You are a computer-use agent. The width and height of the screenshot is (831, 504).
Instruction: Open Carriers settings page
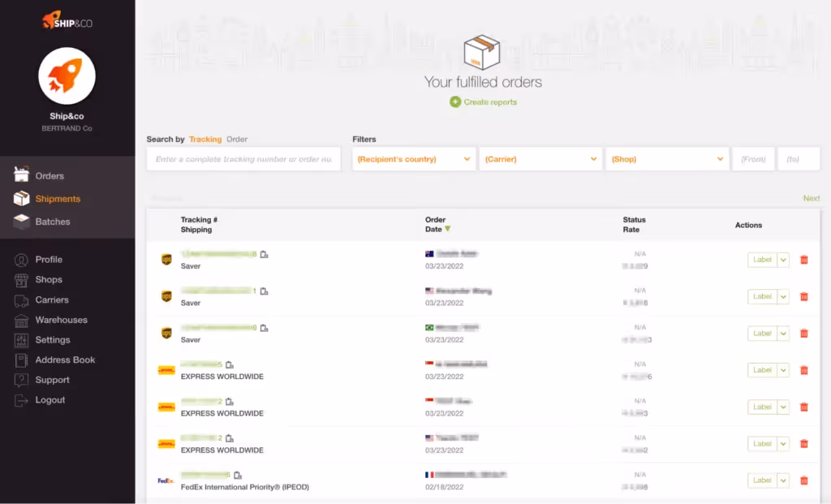pos(52,299)
